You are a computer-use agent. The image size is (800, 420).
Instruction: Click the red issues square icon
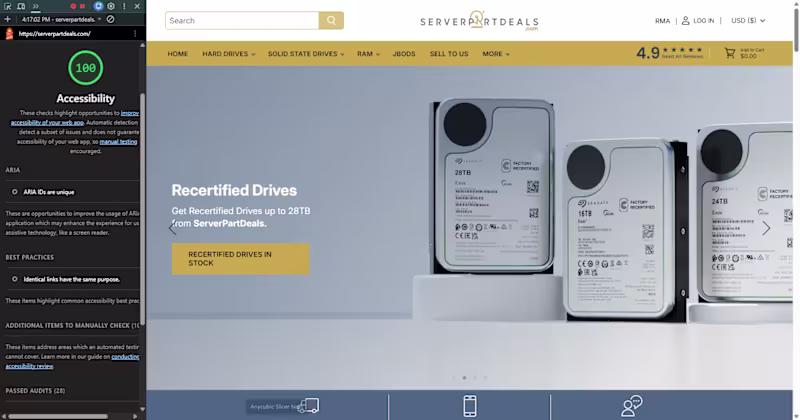[x=82, y=6]
